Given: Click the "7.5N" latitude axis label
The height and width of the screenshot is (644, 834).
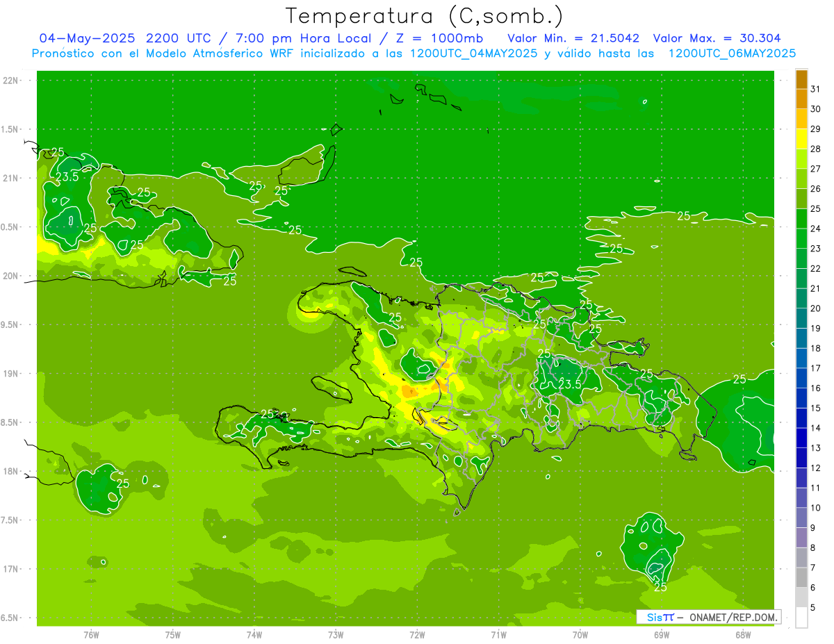Looking at the screenshot, I should tap(10, 520).
